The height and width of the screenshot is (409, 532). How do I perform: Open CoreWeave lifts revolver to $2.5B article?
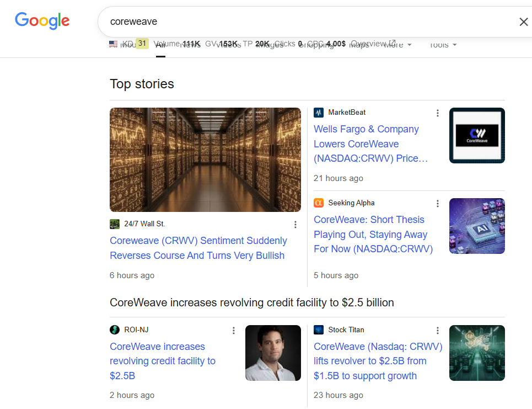point(378,361)
